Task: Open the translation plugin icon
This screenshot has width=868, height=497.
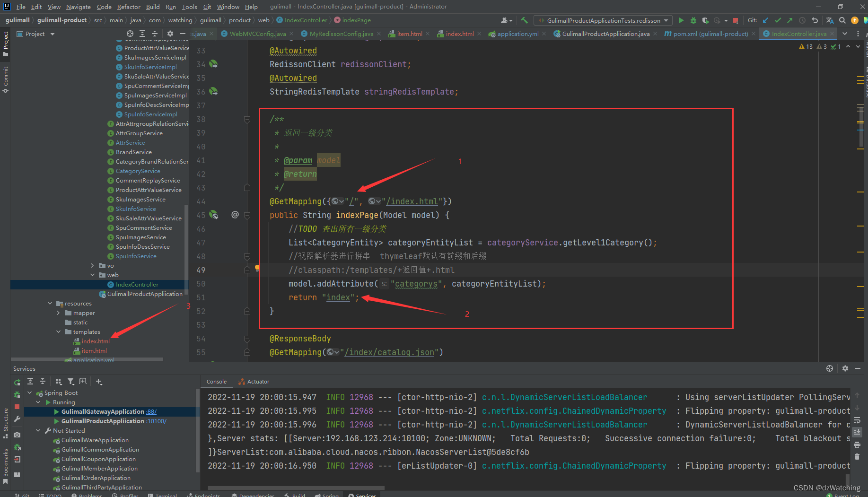Action: tap(830, 20)
